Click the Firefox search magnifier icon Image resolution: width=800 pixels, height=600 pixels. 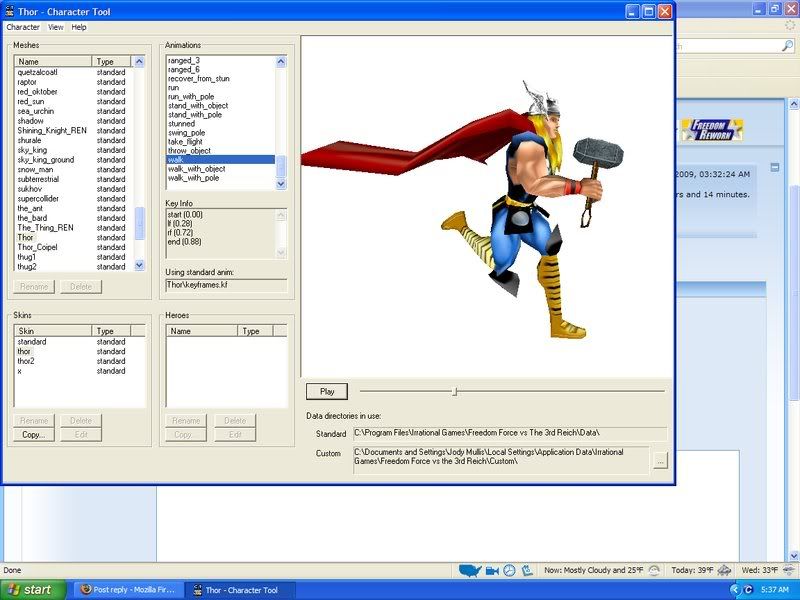(x=787, y=46)
